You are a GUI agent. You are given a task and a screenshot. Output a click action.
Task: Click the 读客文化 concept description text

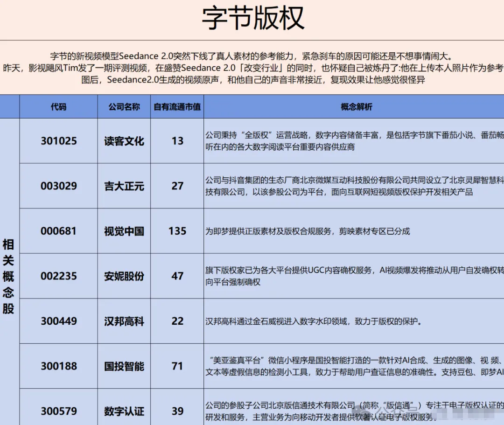tap(355, 141)
